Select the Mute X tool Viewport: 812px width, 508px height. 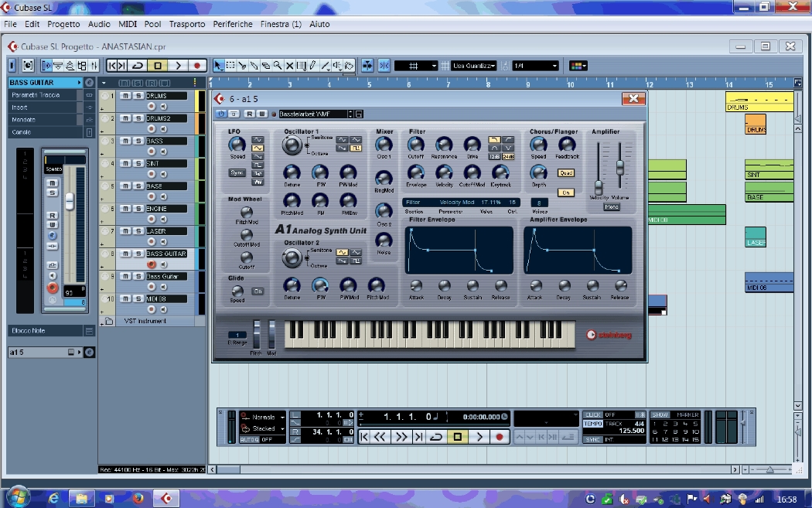pyautogui.click(x=290, y=66)
